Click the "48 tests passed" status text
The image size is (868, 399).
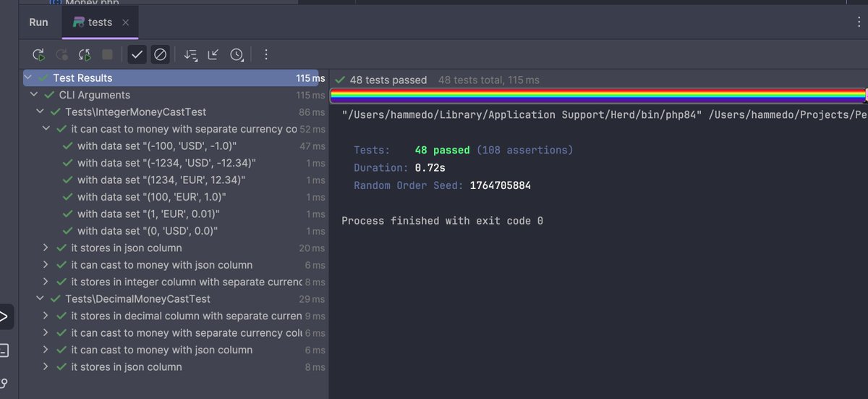[388, 80]
